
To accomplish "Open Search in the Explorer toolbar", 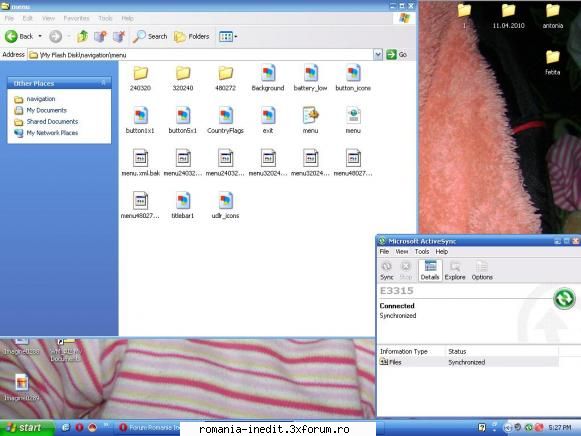I will tap(150, 36).
